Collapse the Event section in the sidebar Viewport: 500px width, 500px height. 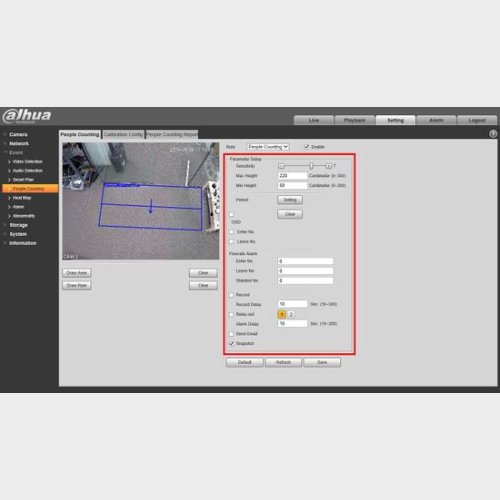coord(16,152)
